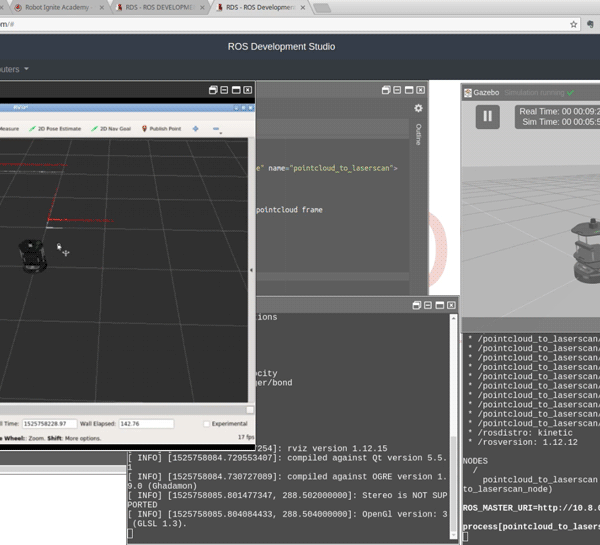Click the robot model in the Gazebo view
Viewport: 600px width, 545px height.
tap(586, 251)
